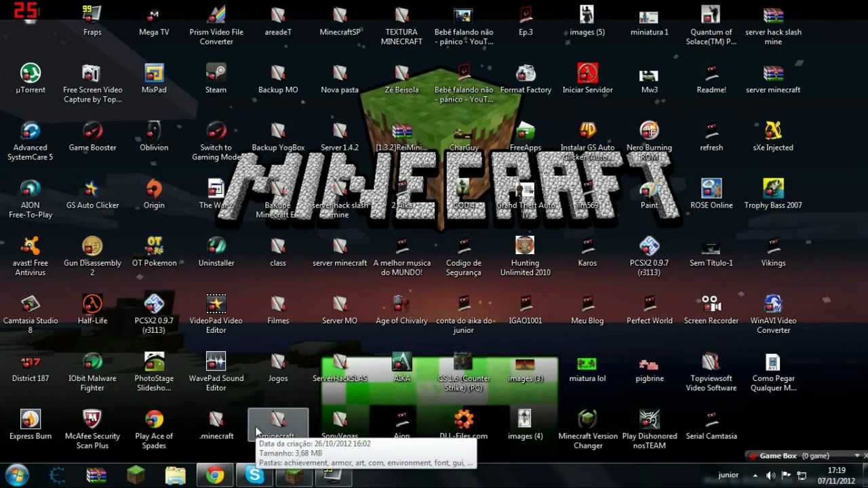Open Skype from the taskbar

tap(255, 475)
